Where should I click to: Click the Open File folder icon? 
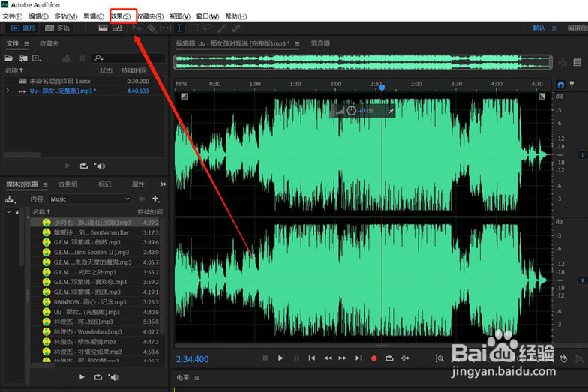(9, 58)
